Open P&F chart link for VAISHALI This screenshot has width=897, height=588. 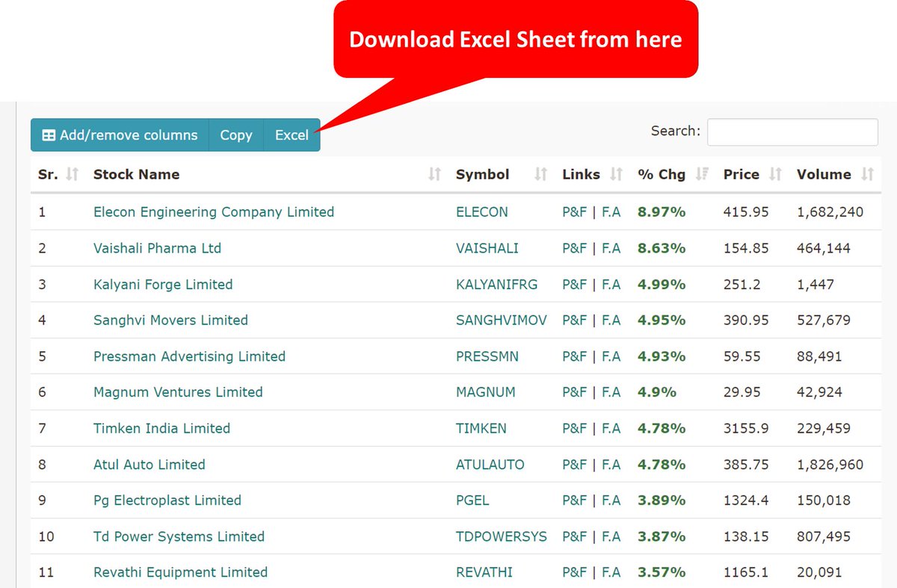click(x=574, y=248)
